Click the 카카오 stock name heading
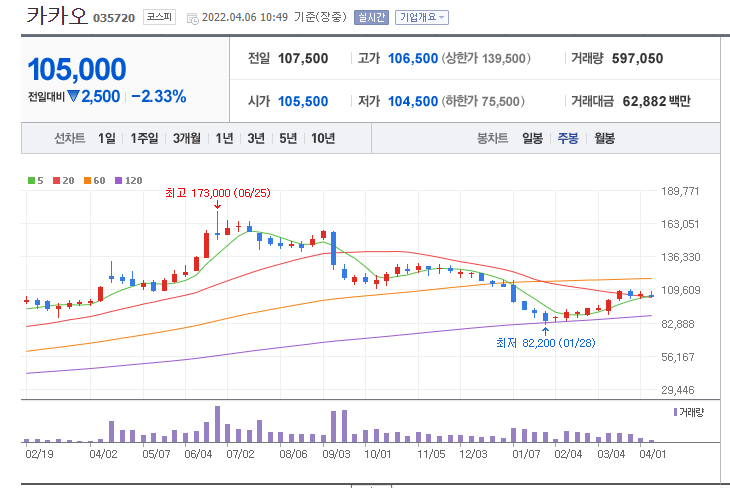 point(57,15)
